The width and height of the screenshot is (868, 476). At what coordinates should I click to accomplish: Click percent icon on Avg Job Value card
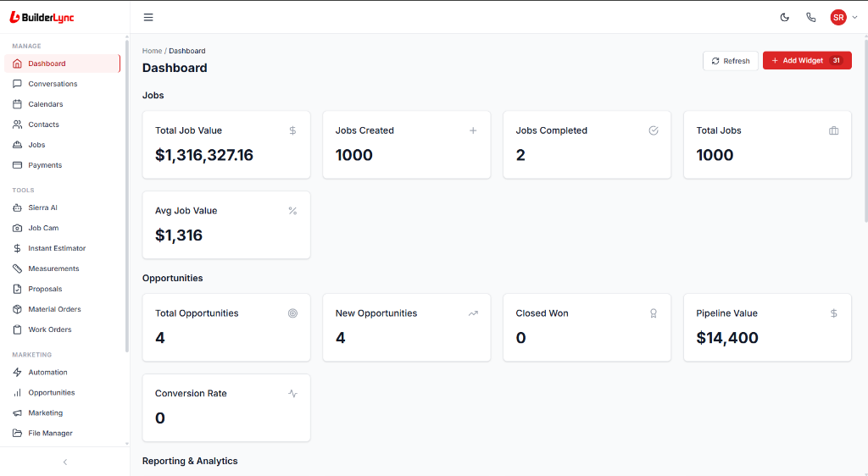(292, 211)
